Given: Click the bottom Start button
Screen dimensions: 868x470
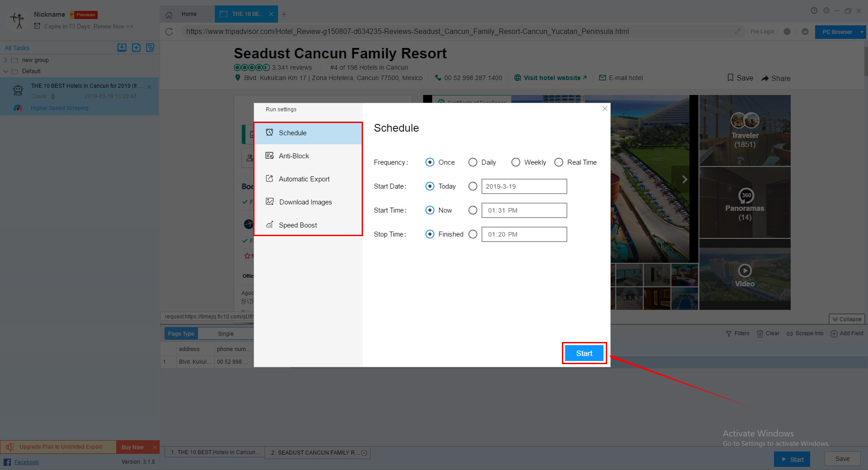Looking at the screenshot, I should [792, 459].
